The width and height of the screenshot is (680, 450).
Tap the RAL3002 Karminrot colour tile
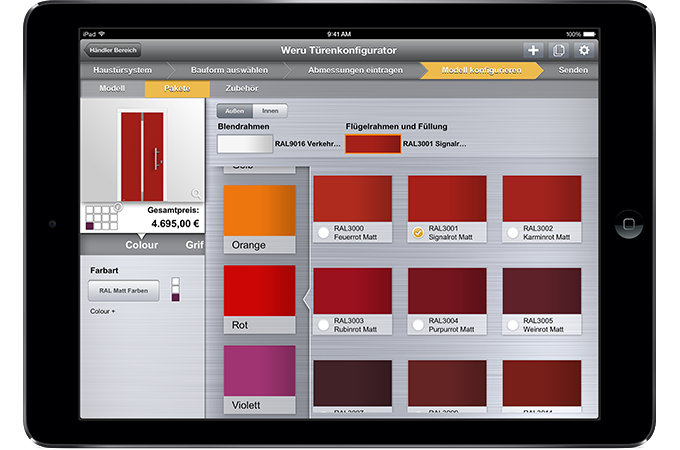(542, 199)
